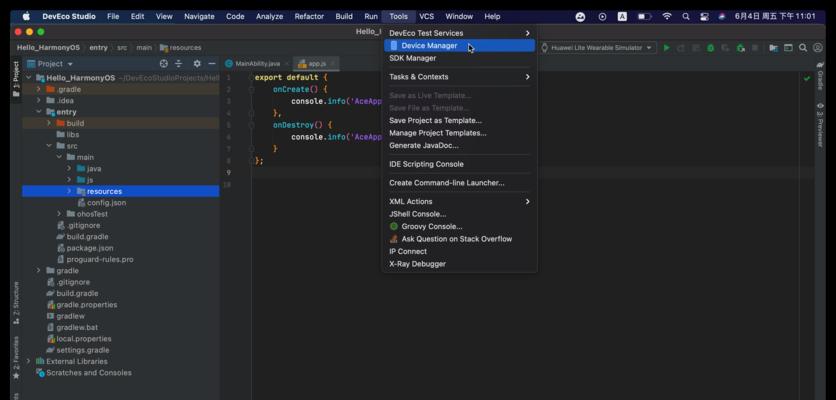The height and width of the screenshot is (400, 836).
Task: Click Ask Question on Stack Overflow
Action: click(x=459, y=239)
